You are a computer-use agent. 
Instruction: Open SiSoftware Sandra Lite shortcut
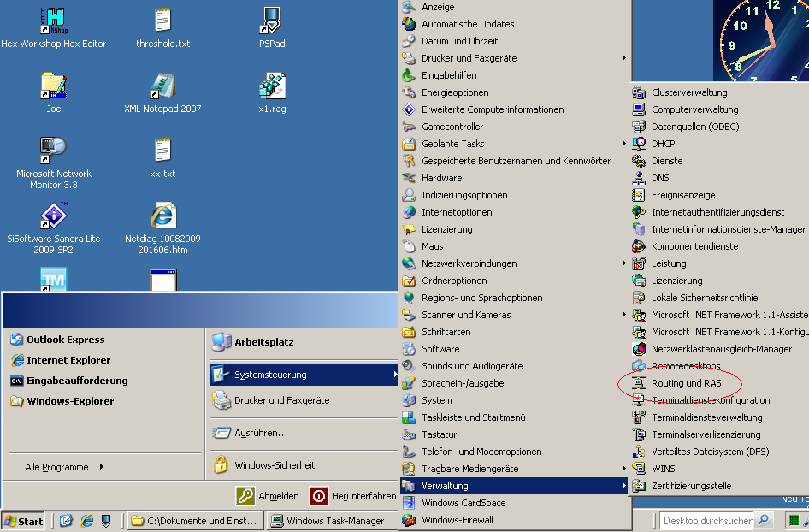tap(54, 228)
